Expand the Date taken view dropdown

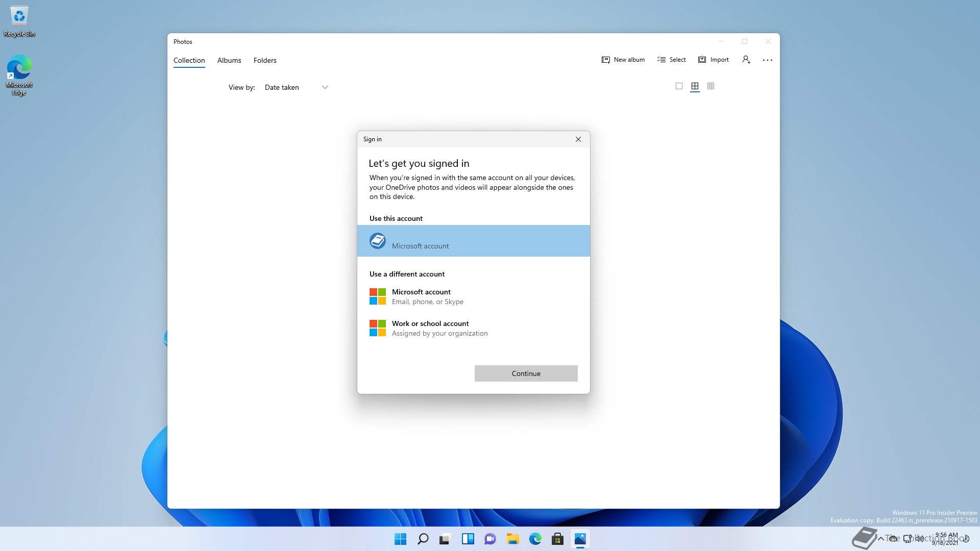[296, 87]
